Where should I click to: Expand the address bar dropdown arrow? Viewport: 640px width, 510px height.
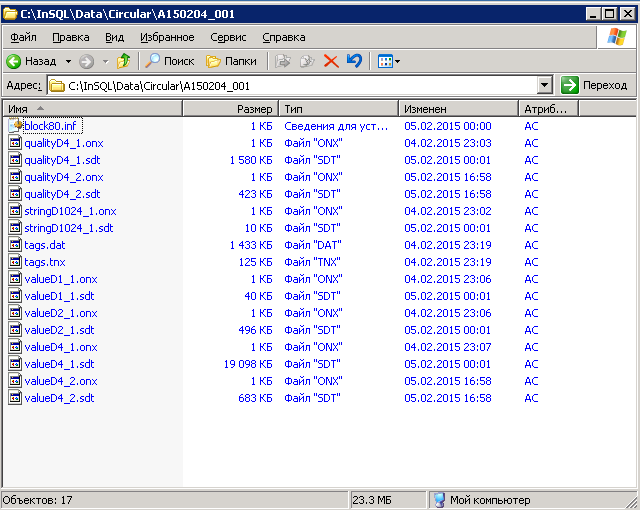(x=545, y=86)
